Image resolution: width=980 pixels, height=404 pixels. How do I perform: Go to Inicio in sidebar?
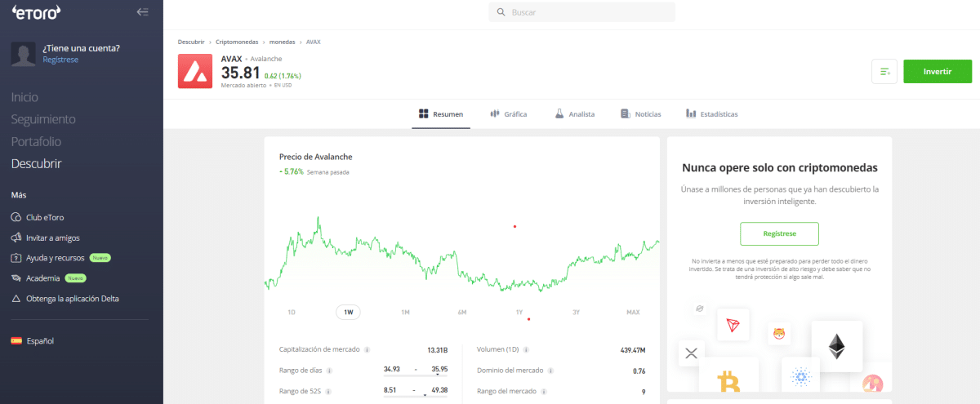24,97
